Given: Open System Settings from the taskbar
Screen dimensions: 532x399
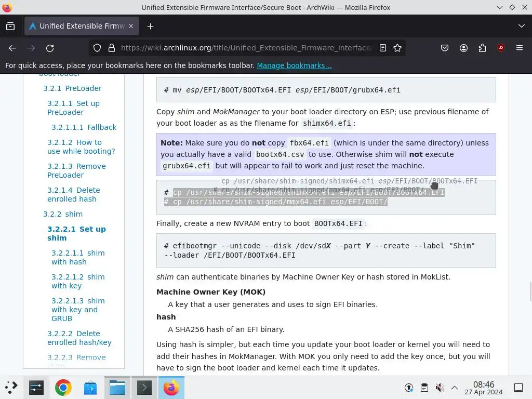Looking at the screenshot, I should click(x=36, y=388).
